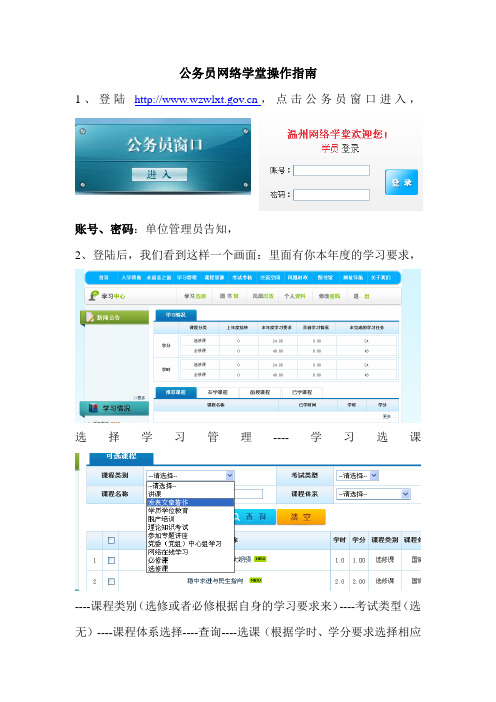The height and width of the screenshot is (702, 496).
Task: Open the www.wzwlxt.gov.cn hyperlink
Action: tap(197, 99)
